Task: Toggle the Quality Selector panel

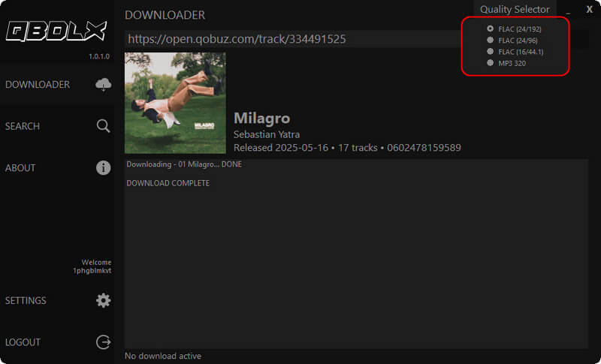Action: coord(515,9)
